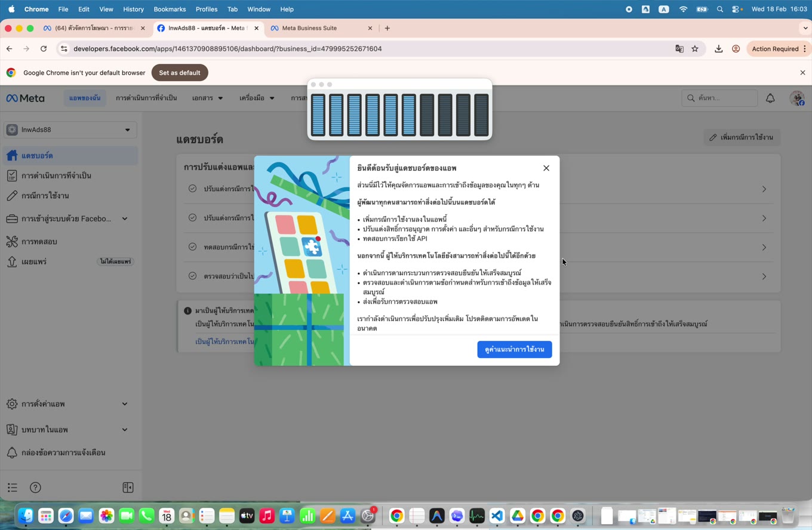Open Spotlight search in menu bar

[x=720, y=9]
